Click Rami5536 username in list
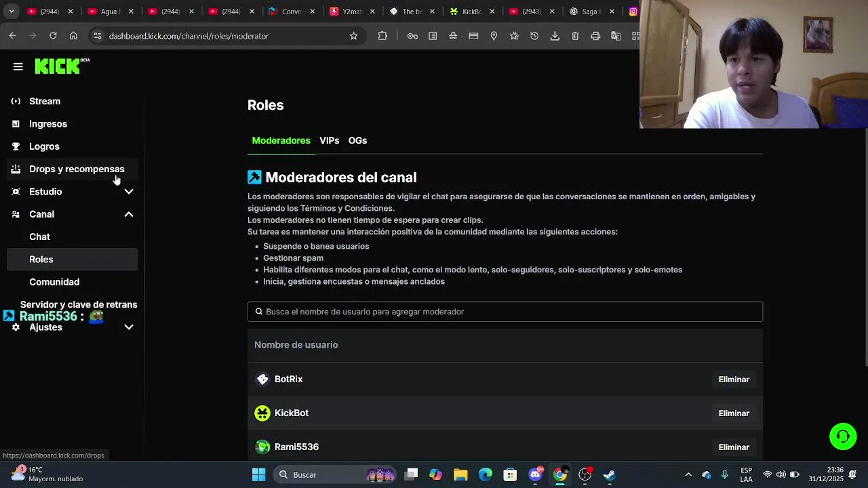The image size is (868, 488). pos(296,447)
